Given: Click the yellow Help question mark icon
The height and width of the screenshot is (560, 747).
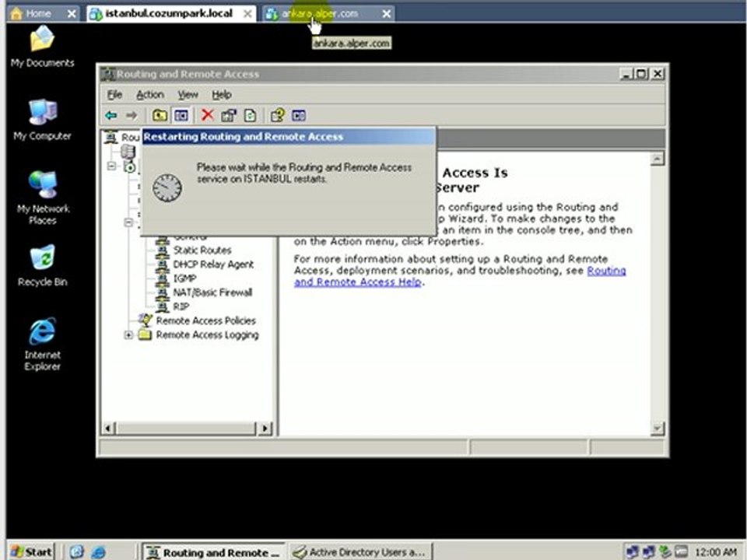Looking at the screenshot, I should click(x=277, y=116).
